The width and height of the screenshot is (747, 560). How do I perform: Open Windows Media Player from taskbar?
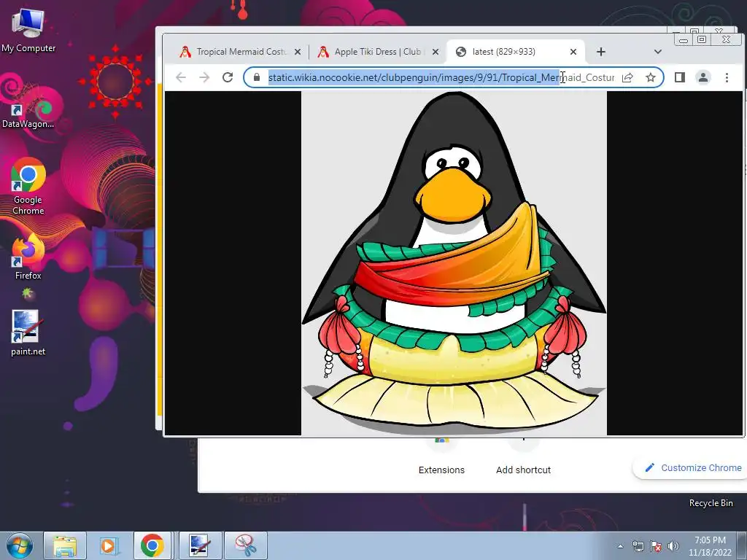(109, 545)
